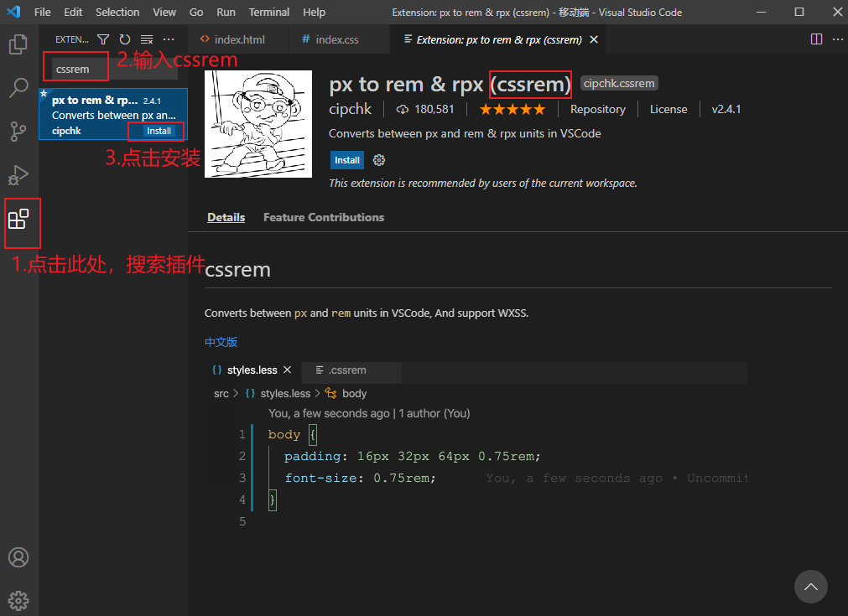
Task: Install the extension from the details page
Action: coord(346,160)
